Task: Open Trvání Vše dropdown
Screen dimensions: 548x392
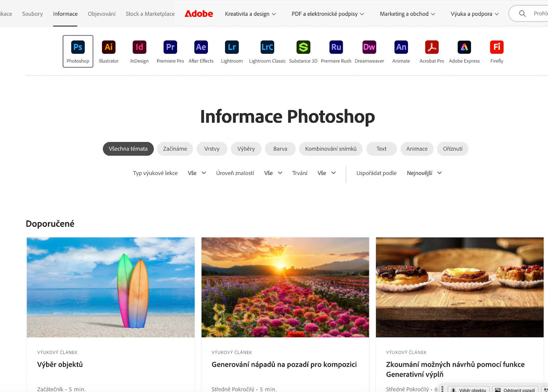Action: [327, 173]
